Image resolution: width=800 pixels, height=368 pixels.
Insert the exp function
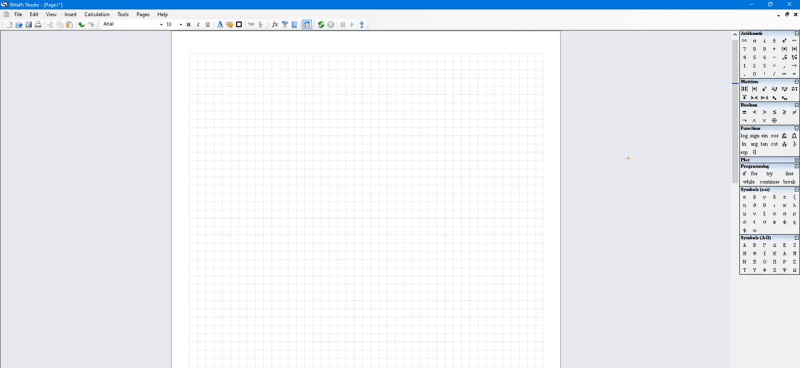[744, 152]
